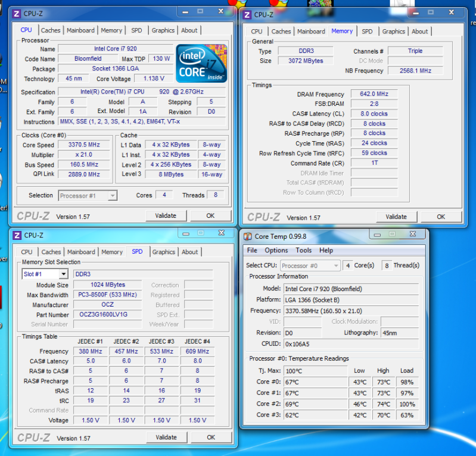Image resolution: width=476 pixels, height=456 pixels.
Task: Click Core Temp Model field Intel Core i7 920
Action: [x=351, y=289]
